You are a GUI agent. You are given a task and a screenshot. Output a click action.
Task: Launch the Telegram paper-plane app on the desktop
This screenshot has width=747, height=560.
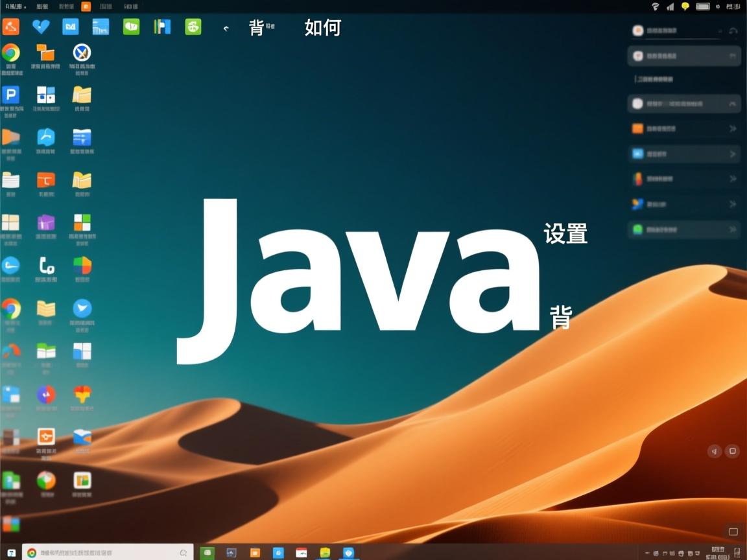[x=80, y=310]
